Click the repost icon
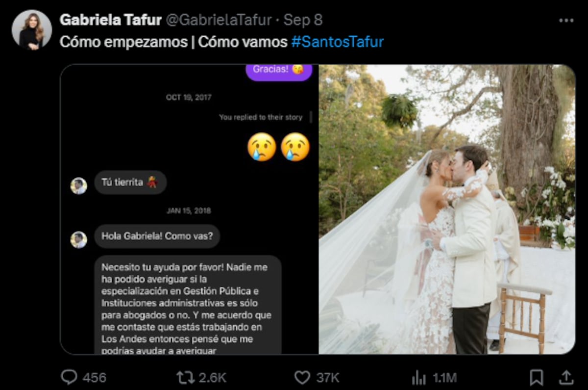Screen dimensions: 588x390 click(x=184, y=377)
